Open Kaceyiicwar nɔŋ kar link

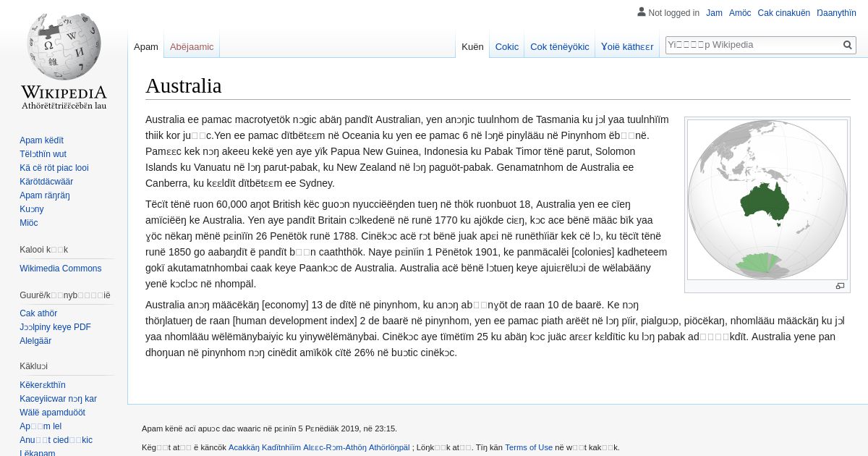[58, 399]
